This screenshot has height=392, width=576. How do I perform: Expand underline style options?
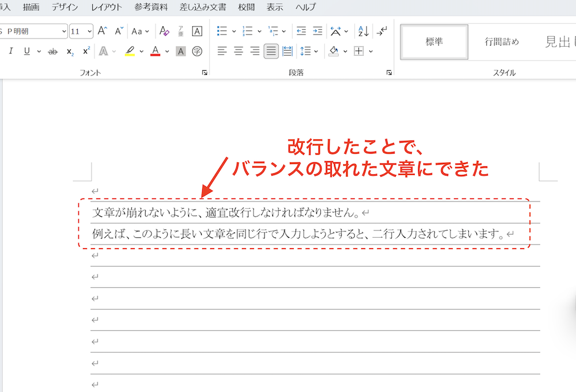coord(39,51)
